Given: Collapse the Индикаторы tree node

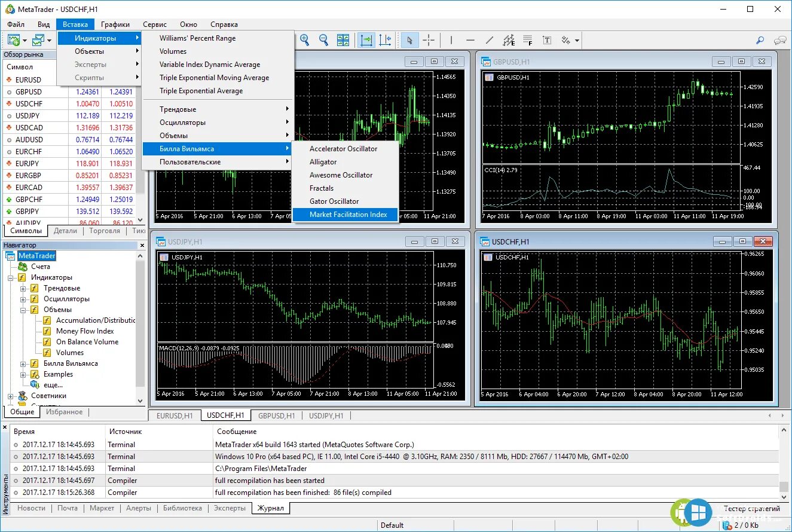Looking at the screenshot, I should pos(10,277).
